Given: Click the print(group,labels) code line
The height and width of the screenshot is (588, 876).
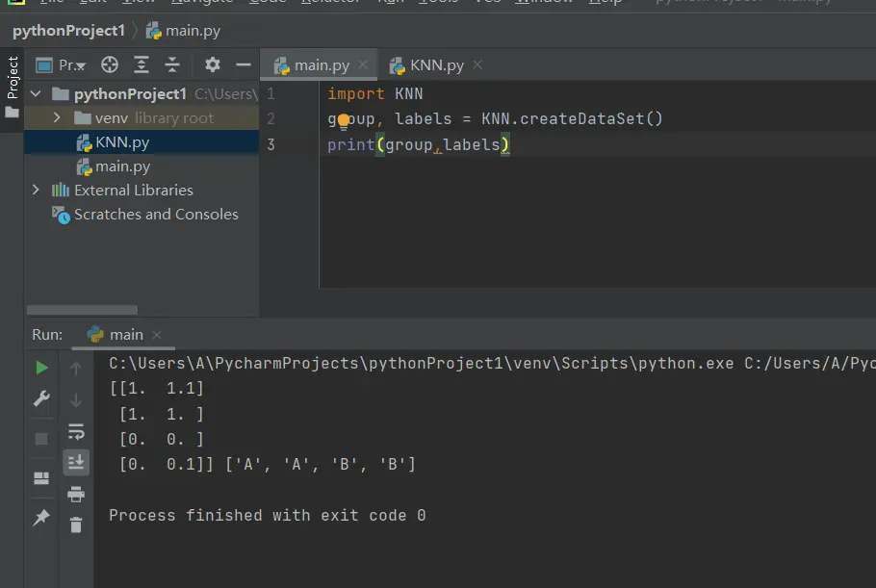Looking at the screenshot, I should click(x=419, y=145).
